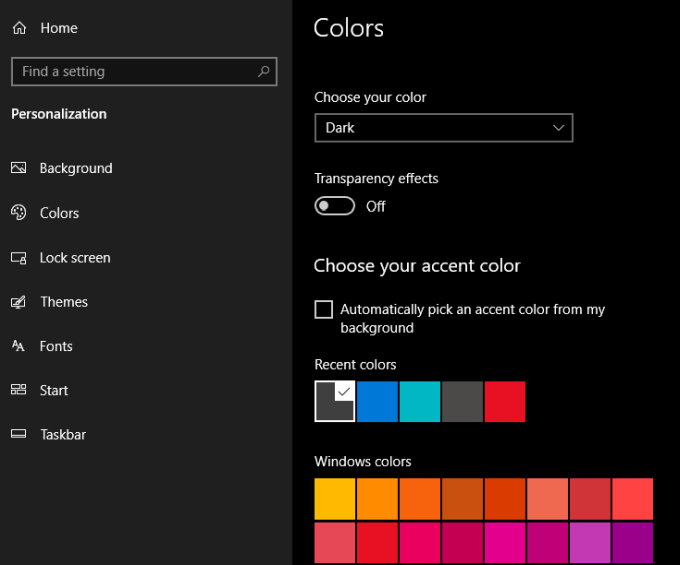Click the Colors palette icon

click(x=19, y=213)
